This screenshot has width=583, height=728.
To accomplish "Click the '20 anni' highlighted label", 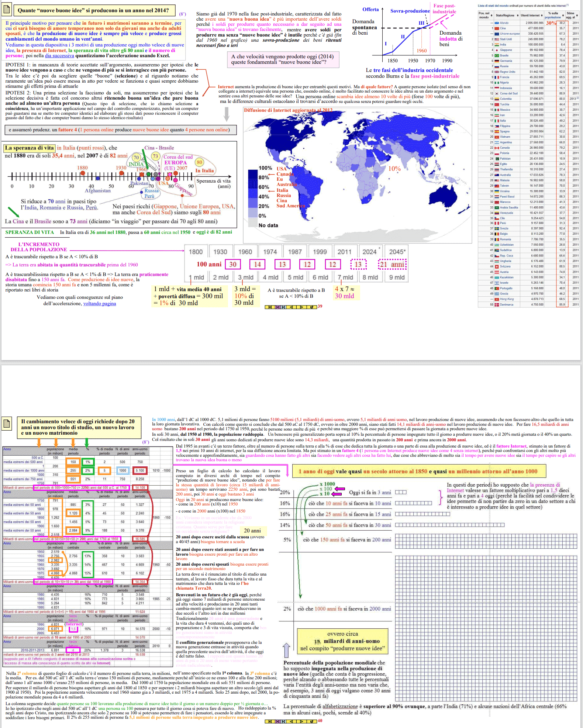I will (x=252, y=530).
